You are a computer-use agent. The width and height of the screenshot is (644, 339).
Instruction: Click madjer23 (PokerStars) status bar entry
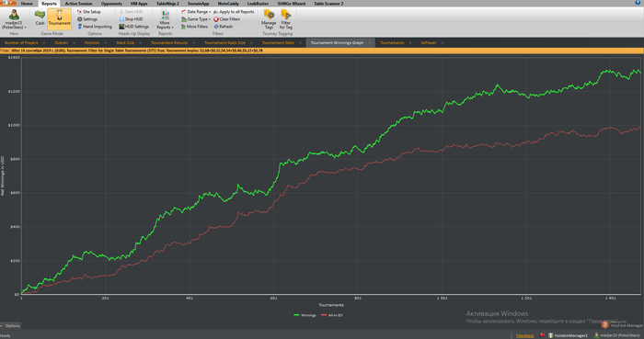[618, 335]
